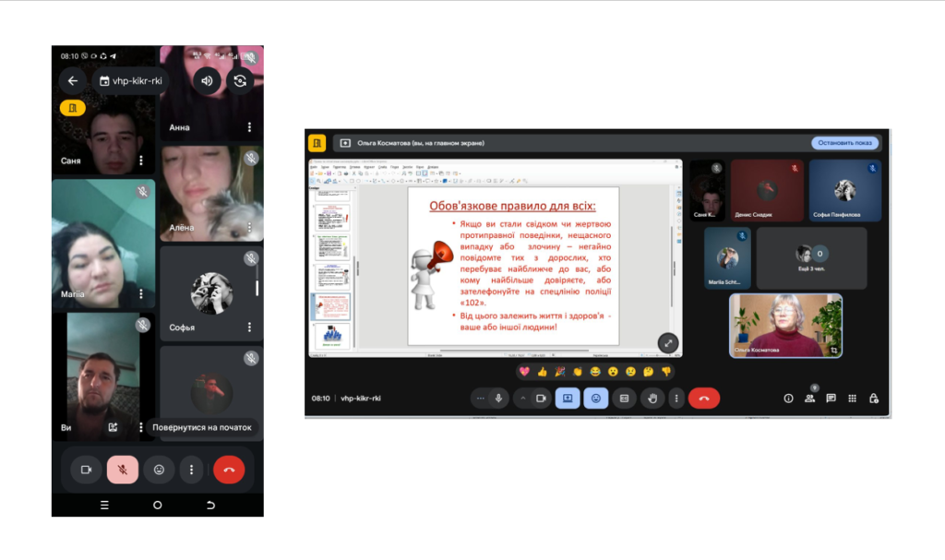Open meeting details info icon

coord(788,399)
